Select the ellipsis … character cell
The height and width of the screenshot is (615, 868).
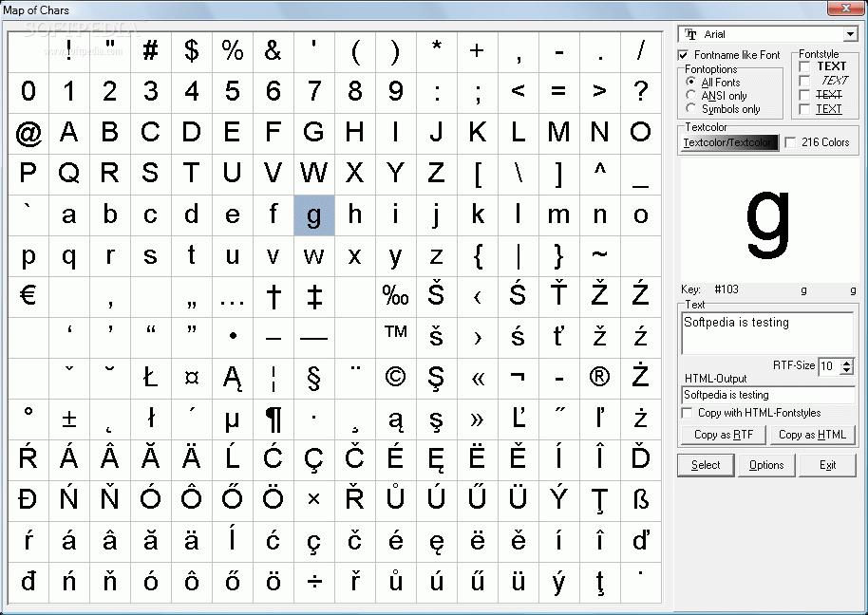coord(233,297)
